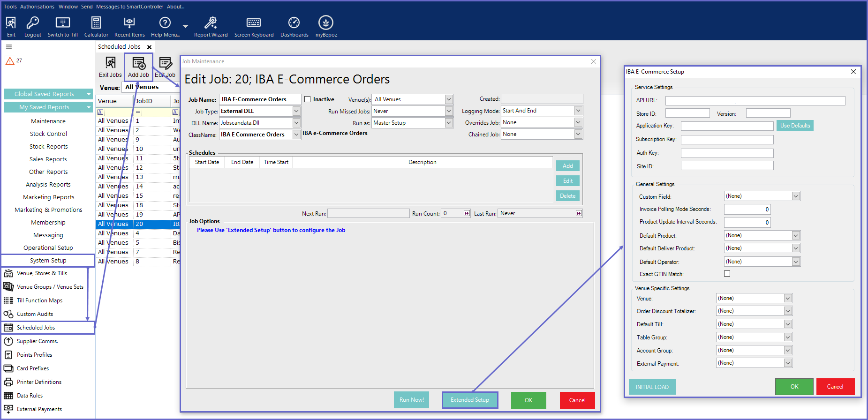Click the warning alert icon showing 27
Viewport: 868px width, 420px height.
click(10, 61)
